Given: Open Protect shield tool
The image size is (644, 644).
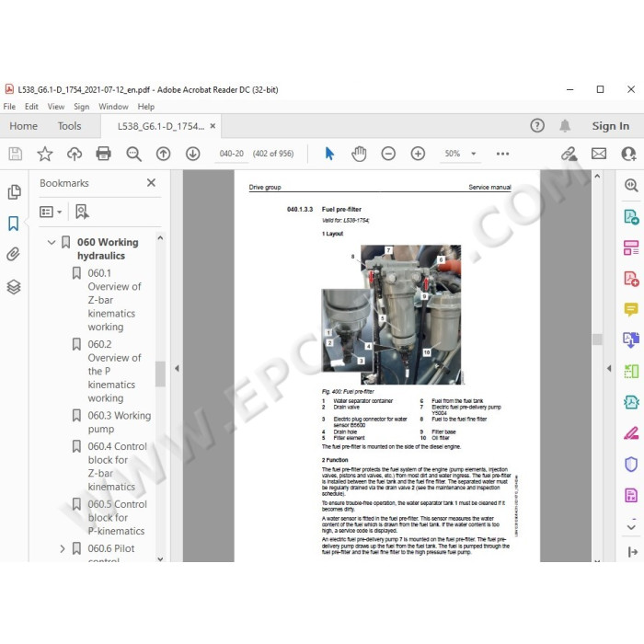Looking at the screenshot, I should (631, 465).
